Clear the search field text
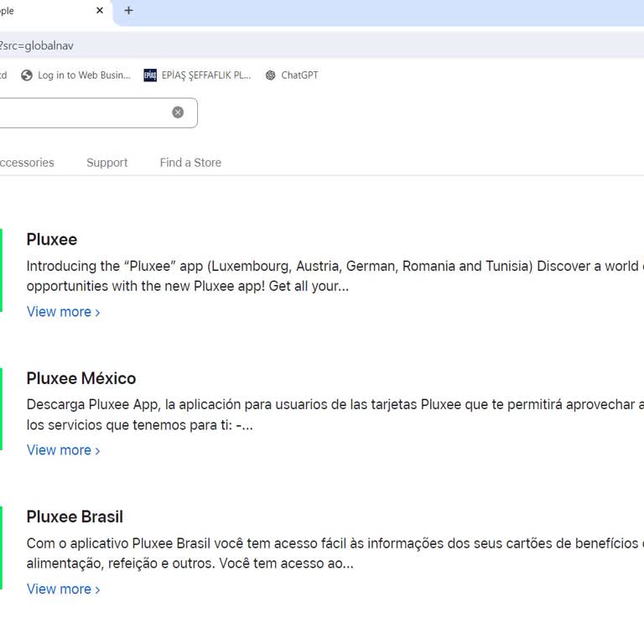 [178, 112]
